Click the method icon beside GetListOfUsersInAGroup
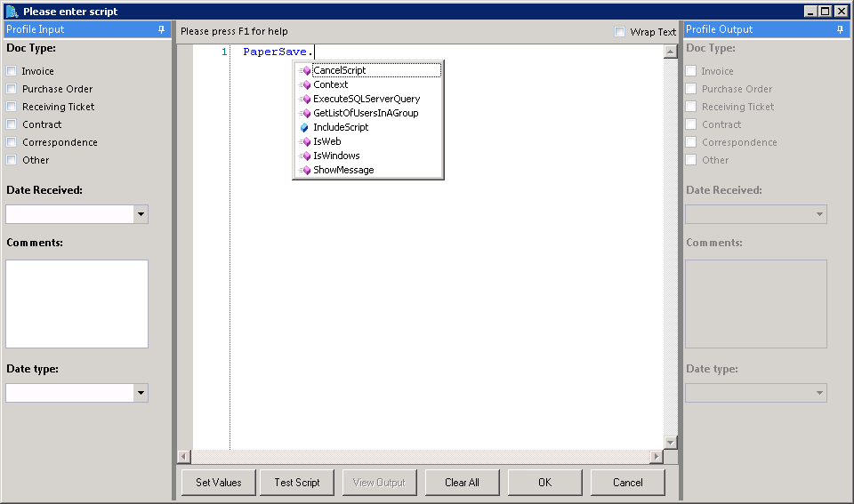The width and height of the screenshot is (854, 504). pyautogui.click(x=305, y=113)
